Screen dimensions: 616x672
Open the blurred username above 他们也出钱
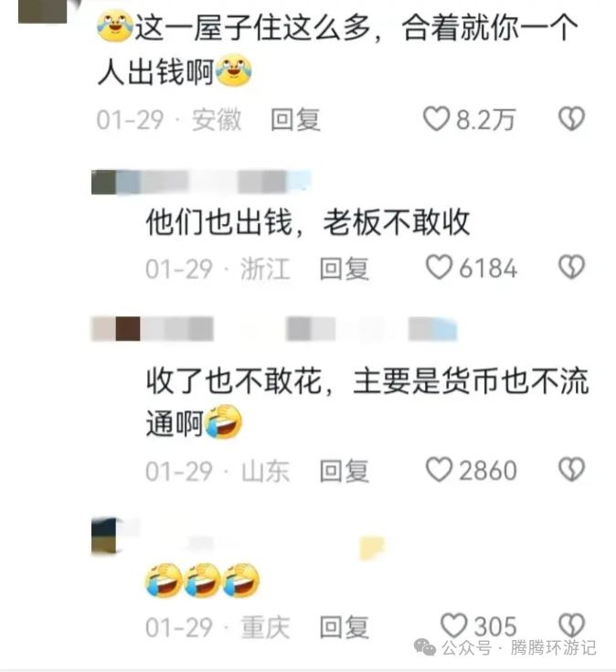(x=201, y=182)
